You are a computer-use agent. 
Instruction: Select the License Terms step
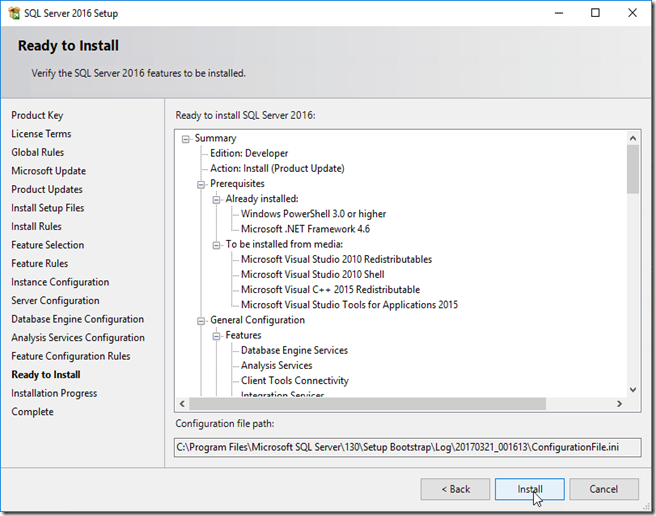pyautogui.click(x=41, y=134)
